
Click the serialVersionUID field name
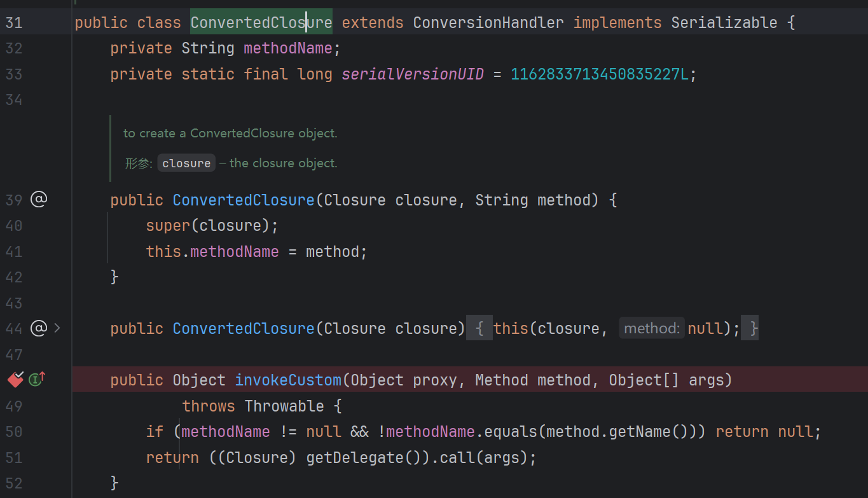413,74
